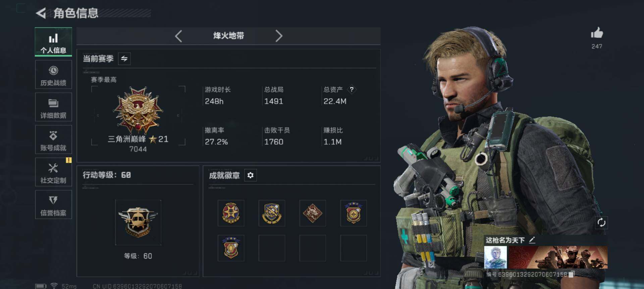Copy the player 编号 with the copy icon

[571, 274]
